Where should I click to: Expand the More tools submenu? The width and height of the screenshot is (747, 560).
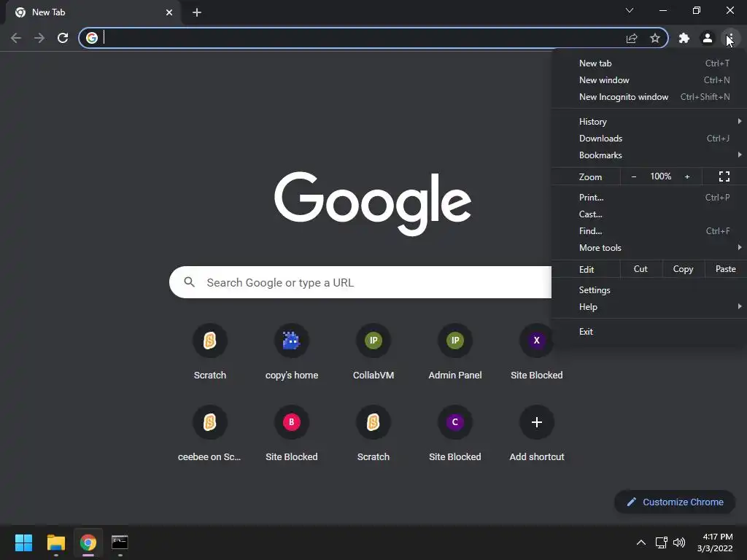(649, 248)
